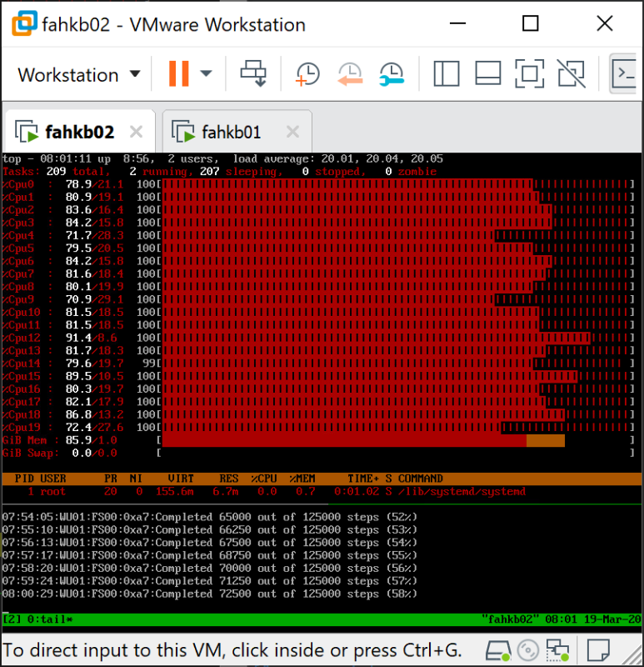Viewport: 644px width, 667px height.
Task: Enter full screen mode
Action: 529,74
